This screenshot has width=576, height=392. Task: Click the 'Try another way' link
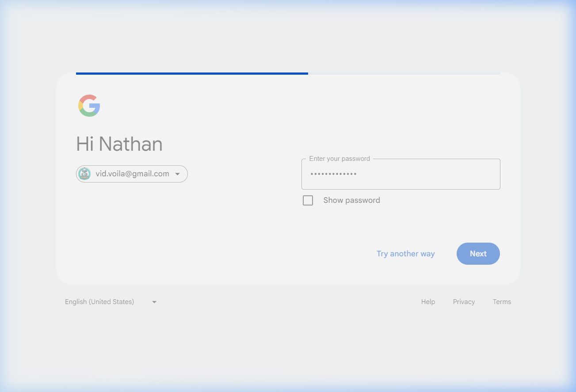tap(405, 254)
